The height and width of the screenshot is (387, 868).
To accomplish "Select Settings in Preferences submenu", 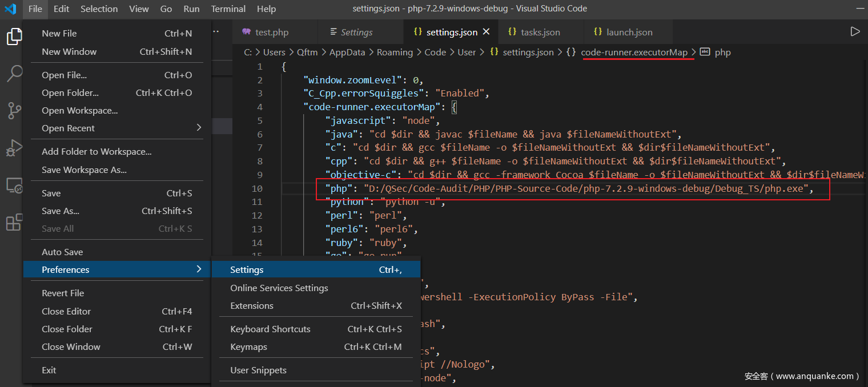I will point(247,270).
